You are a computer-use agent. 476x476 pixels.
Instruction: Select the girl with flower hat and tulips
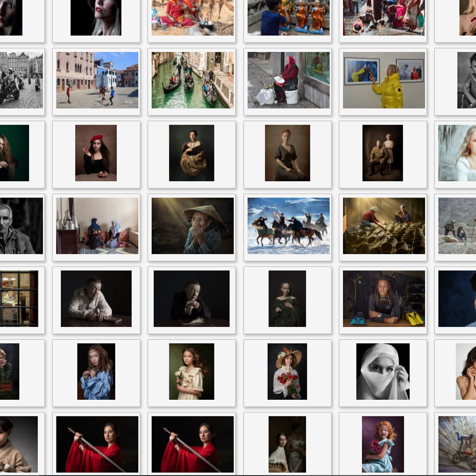click(287, 372)
